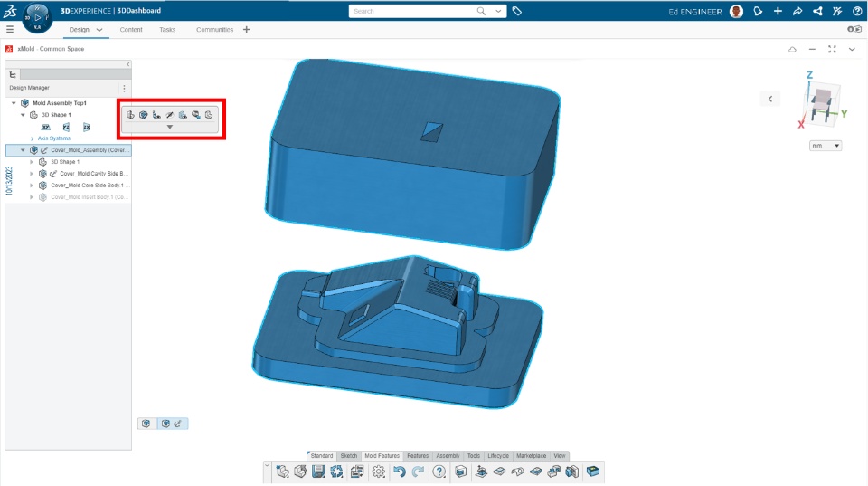Image resolution: width=868 pixels, height=486 pixels.
Task: Click the tree view icon above Design Manager
Action: coord(13,74)
